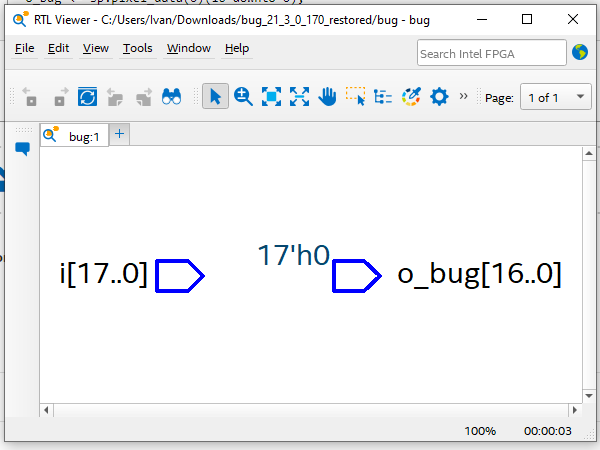
Task: Click the back navigation toolbar icon
Action: (x=29, y=96)
